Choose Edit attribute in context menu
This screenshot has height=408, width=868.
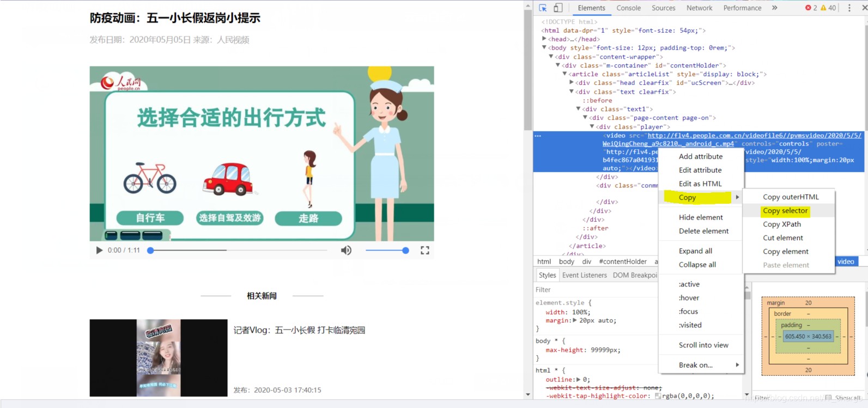[x=700, y=170]
